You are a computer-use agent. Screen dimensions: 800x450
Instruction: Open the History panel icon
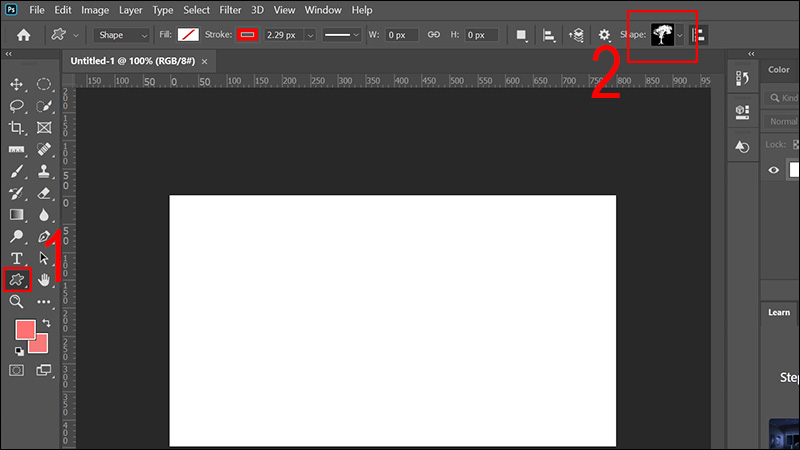742,78
